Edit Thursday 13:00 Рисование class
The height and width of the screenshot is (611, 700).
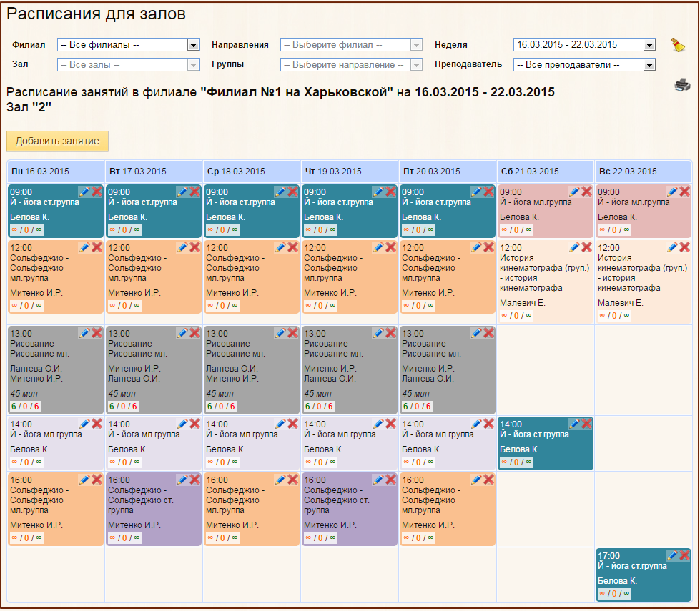coord(378,333)
